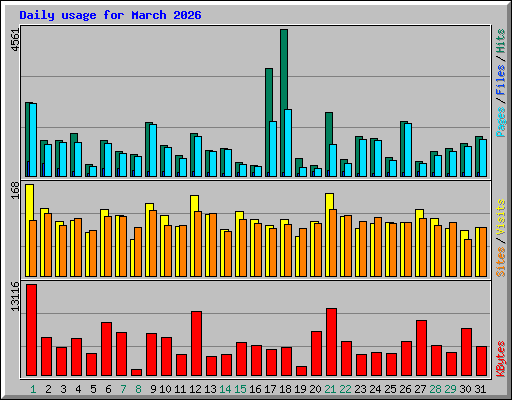Click day 24 on the x-axis
Image resolution: width=512 pixels, height=400 pixels.
pyautogui.click(x=375, y=389)
